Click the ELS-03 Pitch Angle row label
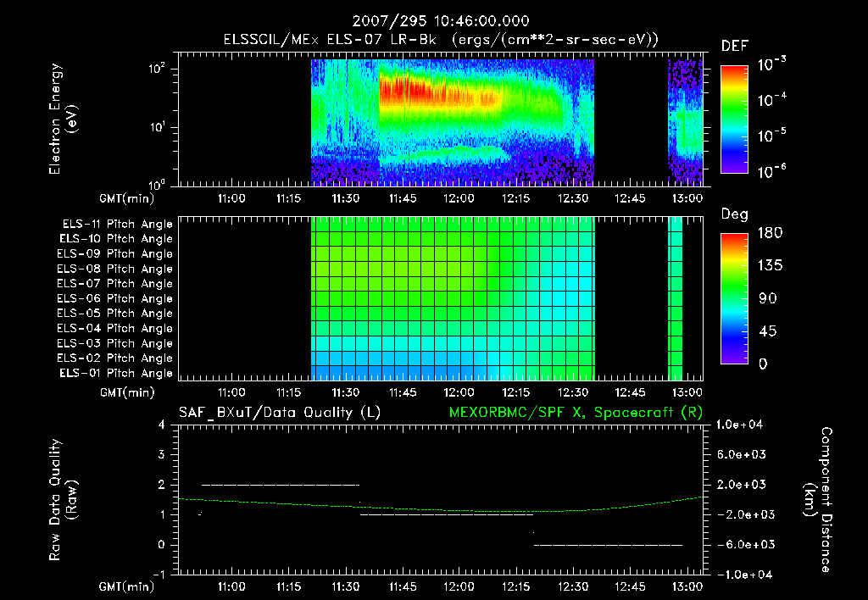 point(114,344)
